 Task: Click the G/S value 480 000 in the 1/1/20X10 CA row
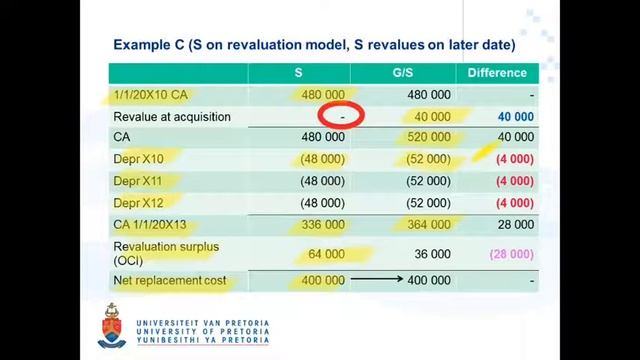pyautogui.click(x=429, y=95)
